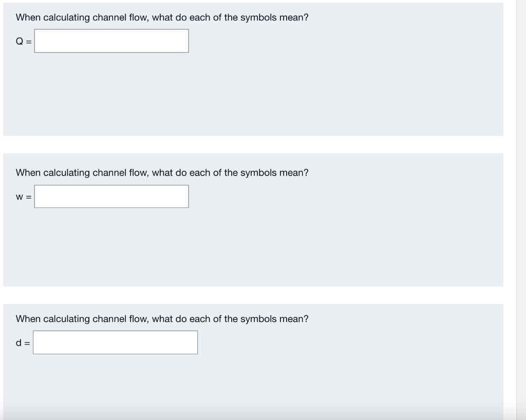Click the question text above W field
The image size is (526, 420).
pyautogui.click(x=162, y=173)
